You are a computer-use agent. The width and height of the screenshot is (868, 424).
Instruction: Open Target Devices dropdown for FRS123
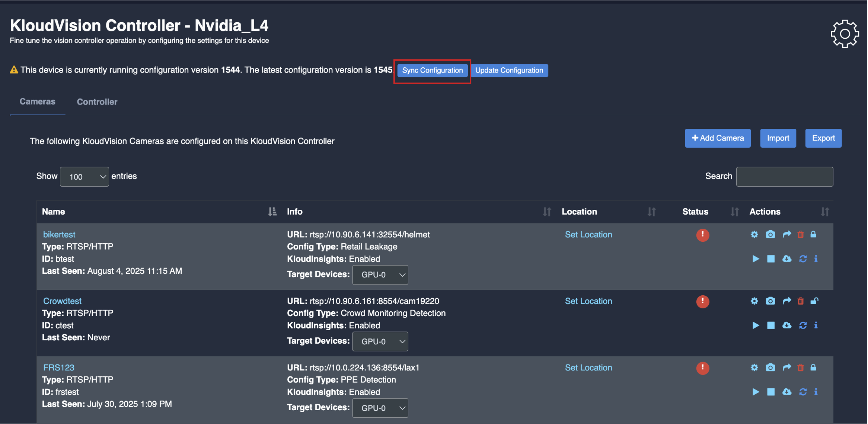tap(380, 408)
